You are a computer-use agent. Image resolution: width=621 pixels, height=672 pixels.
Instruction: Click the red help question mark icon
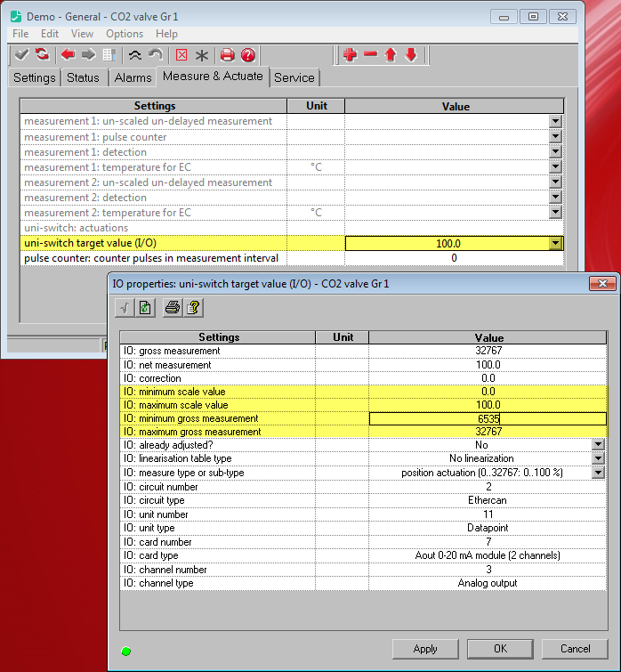[x=248, y=55]
